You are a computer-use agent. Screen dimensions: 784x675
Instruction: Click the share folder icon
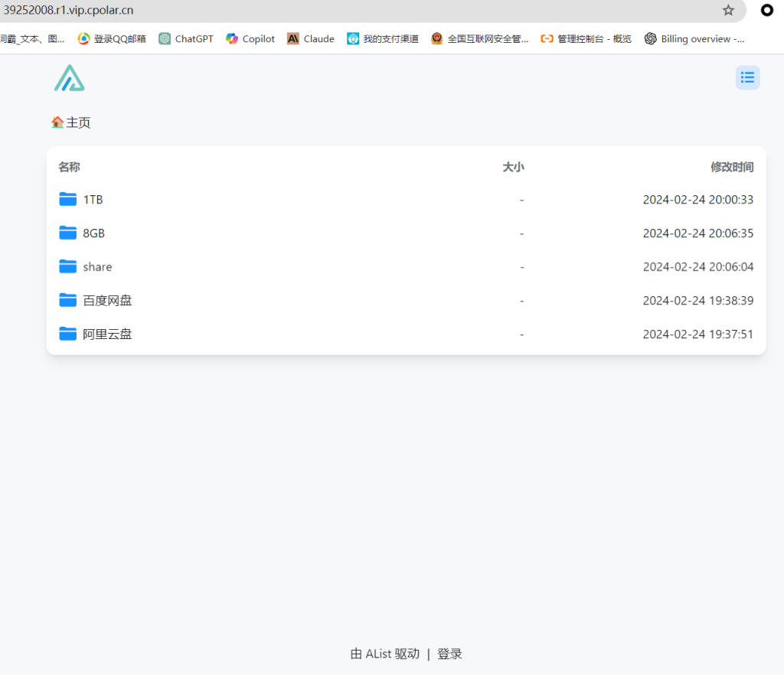[68, 266]
